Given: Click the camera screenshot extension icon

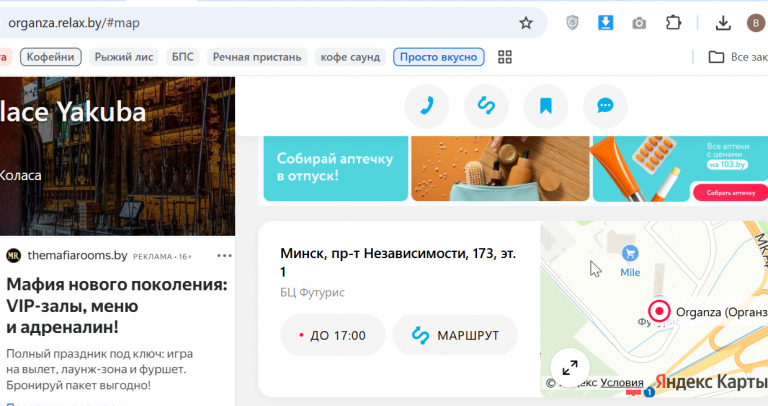Looking at the screenshot, I should click(639, 23).
